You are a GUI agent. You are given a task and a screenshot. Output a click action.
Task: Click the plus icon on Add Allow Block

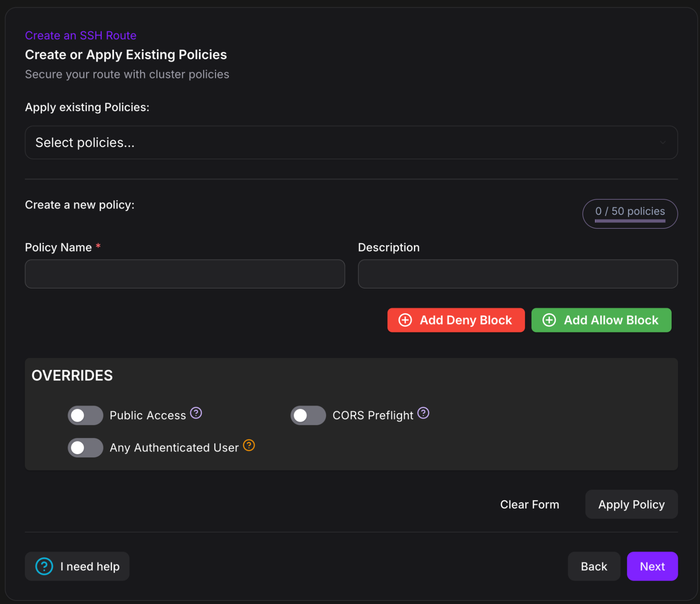(x=549, y=320)
